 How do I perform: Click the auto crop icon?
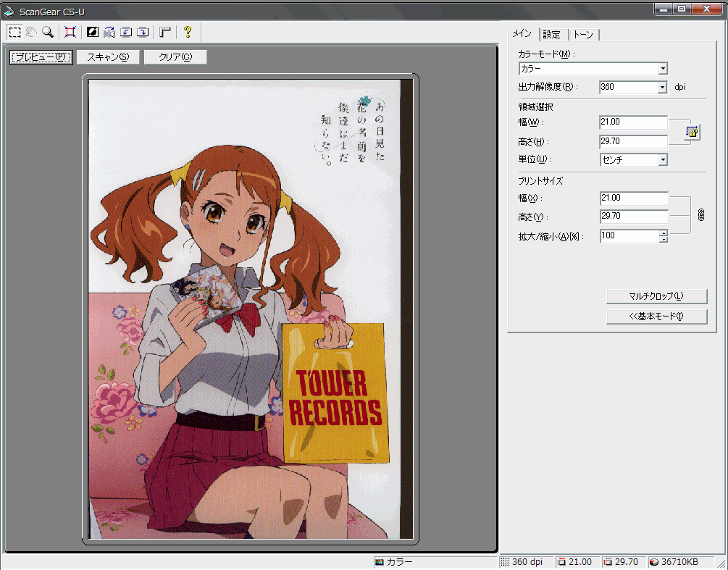point(70,32)
